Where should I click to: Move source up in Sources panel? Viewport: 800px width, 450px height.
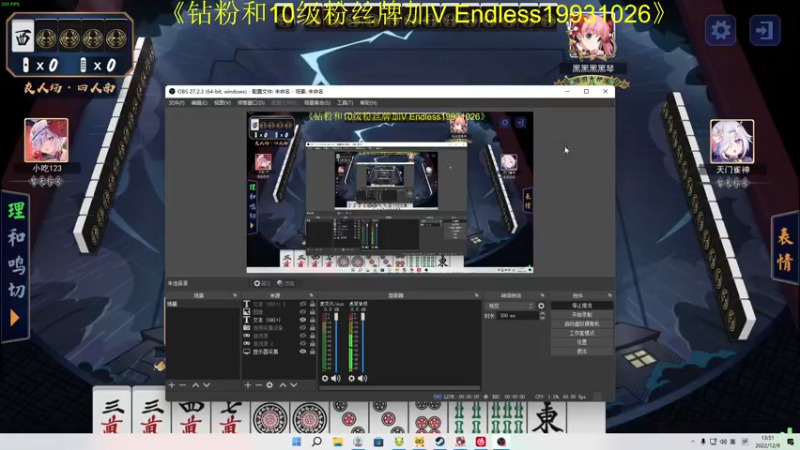click(x=283, y=385)
